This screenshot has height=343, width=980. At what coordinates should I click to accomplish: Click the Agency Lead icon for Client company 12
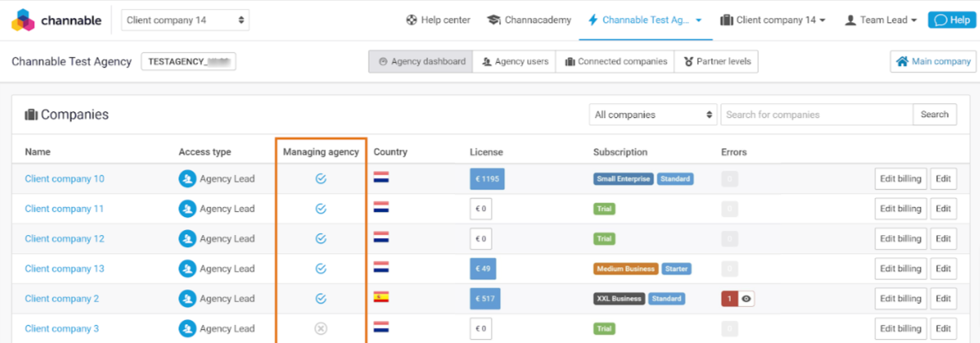[x=187, y=238]
